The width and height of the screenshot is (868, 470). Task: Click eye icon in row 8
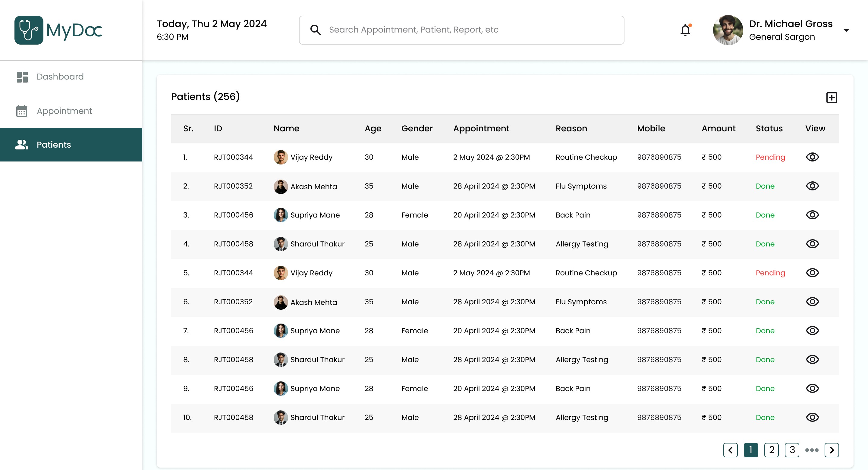[x=812, y=359]
